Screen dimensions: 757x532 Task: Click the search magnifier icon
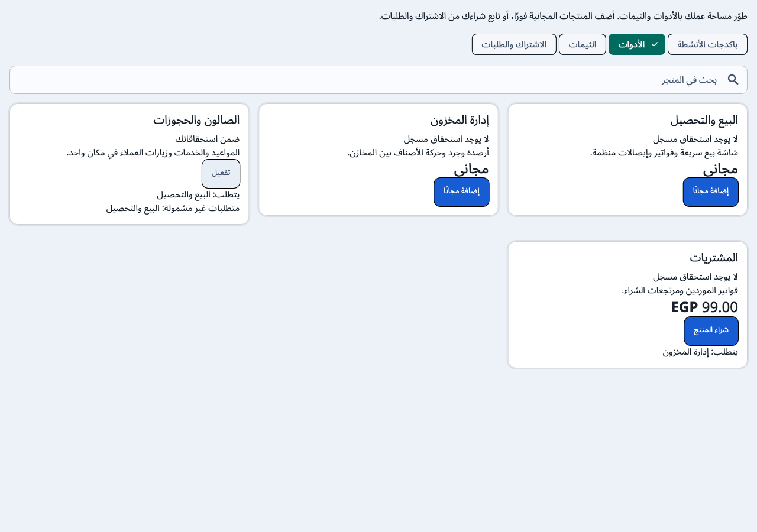point(733,80)
